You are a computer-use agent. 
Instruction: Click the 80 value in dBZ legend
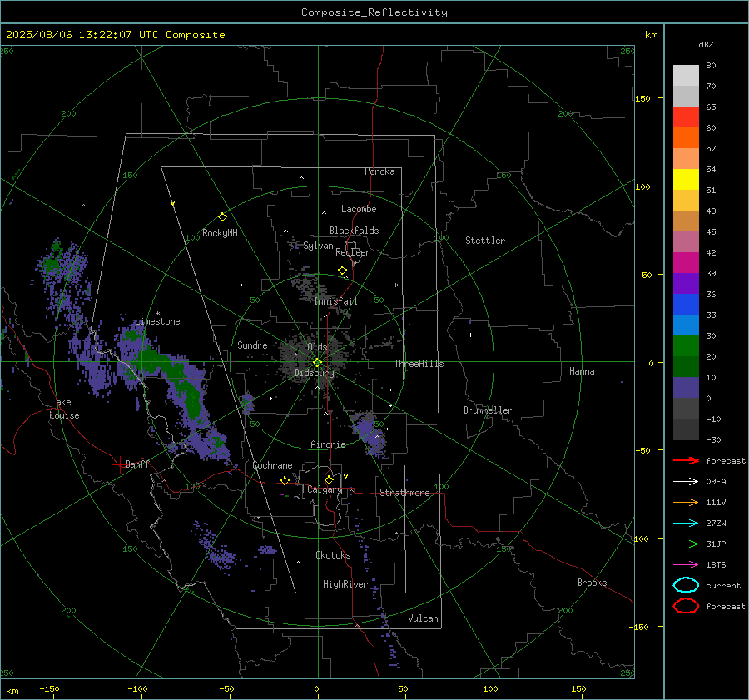point(711,66)
